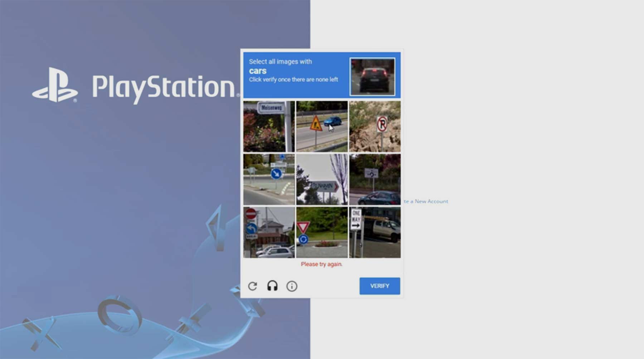This screenshot has height=359, width=644.
Task: Select the tile with the red yield triangle
Action: [x=322, y=232]
